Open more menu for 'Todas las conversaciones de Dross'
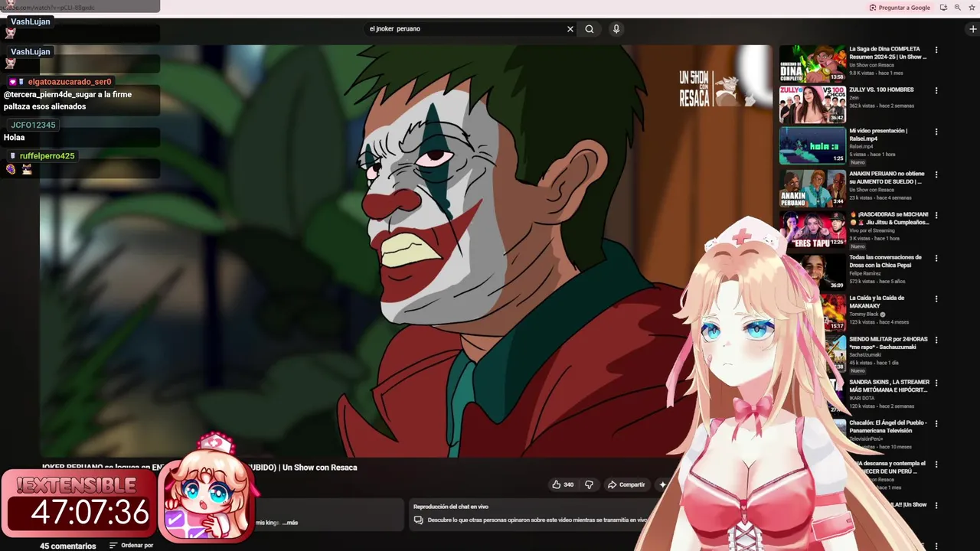Viewport: 980px width, 551px height. [936, 259]
